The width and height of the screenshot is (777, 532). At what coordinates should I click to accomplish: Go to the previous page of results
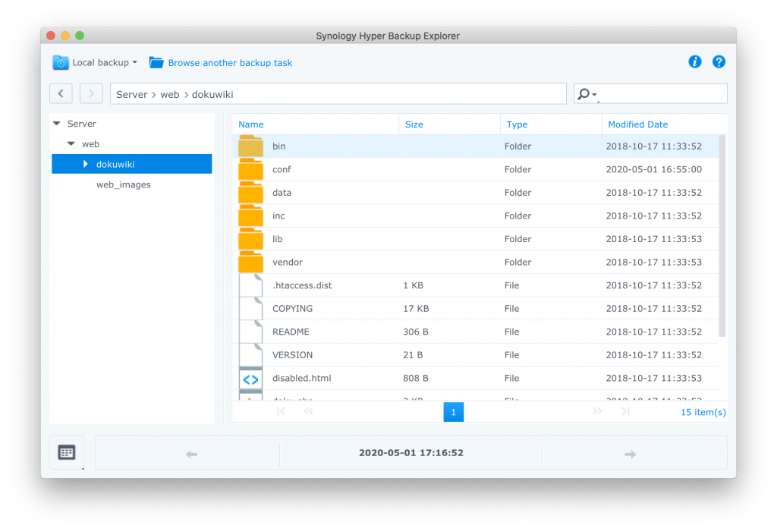point(309,411)
